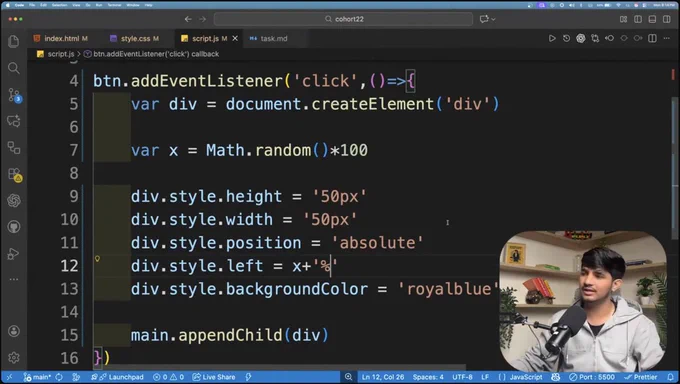This screenshot has height=384, width=680.
Task: Open the timeline history icon in editor toolbar
Action: tap(566, 38)
